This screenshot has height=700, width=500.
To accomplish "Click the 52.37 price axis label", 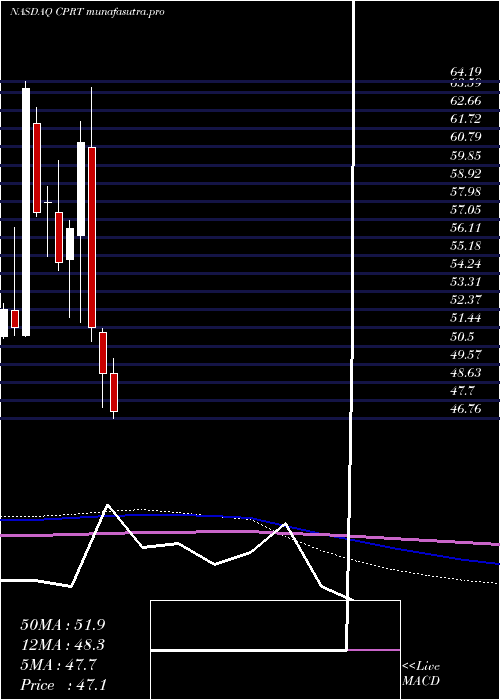I will 465,300.
